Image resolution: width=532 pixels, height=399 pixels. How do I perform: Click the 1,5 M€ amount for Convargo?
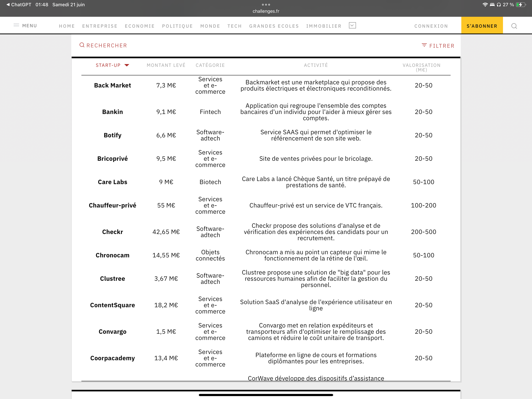[166, 332]
